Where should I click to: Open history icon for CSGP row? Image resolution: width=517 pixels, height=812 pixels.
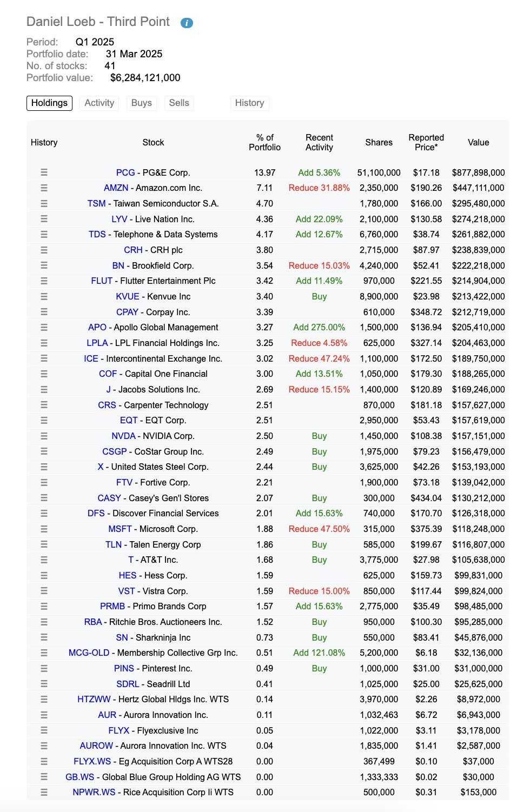tap(44, 451)
